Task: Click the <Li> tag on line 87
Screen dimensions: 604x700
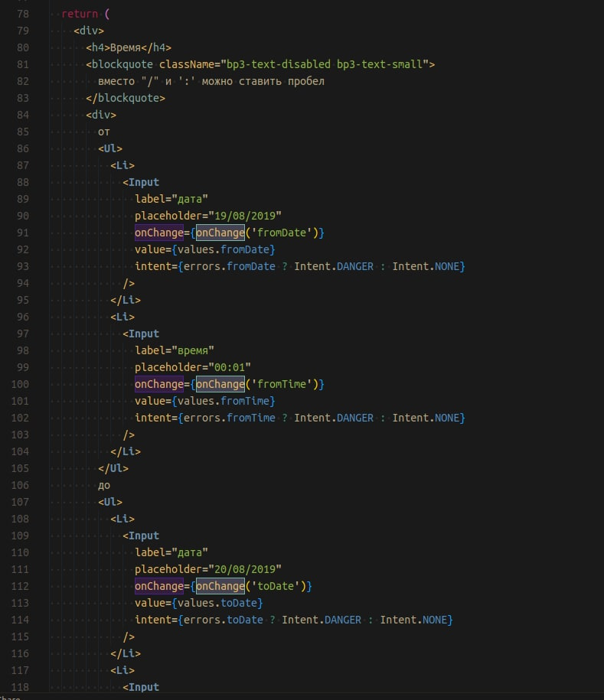Action: pos(122,165)
